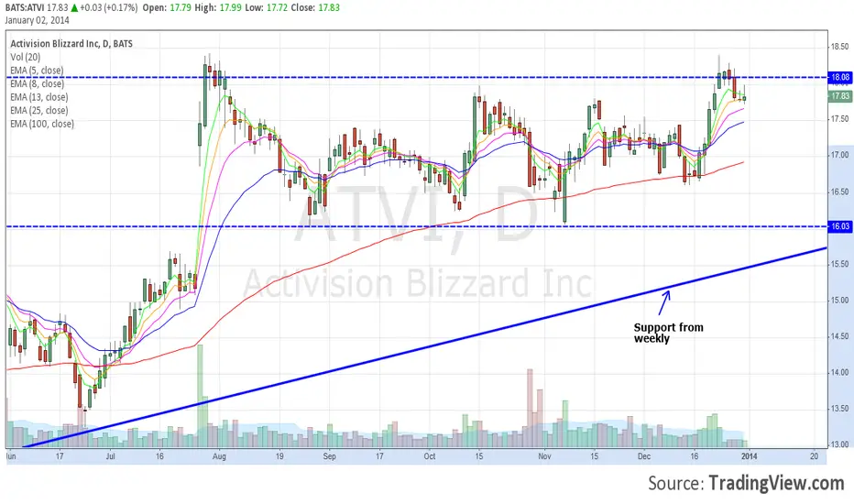Select the EMA (13, close) indicator label
The image size is (854, 504).
(39, 97)
